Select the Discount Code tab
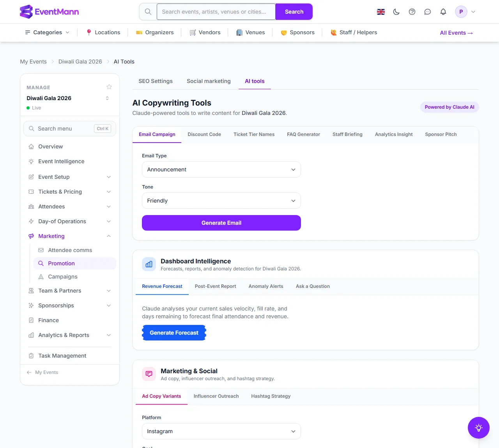The width and height of the screenshot is (499, 448). click(204, 134)
